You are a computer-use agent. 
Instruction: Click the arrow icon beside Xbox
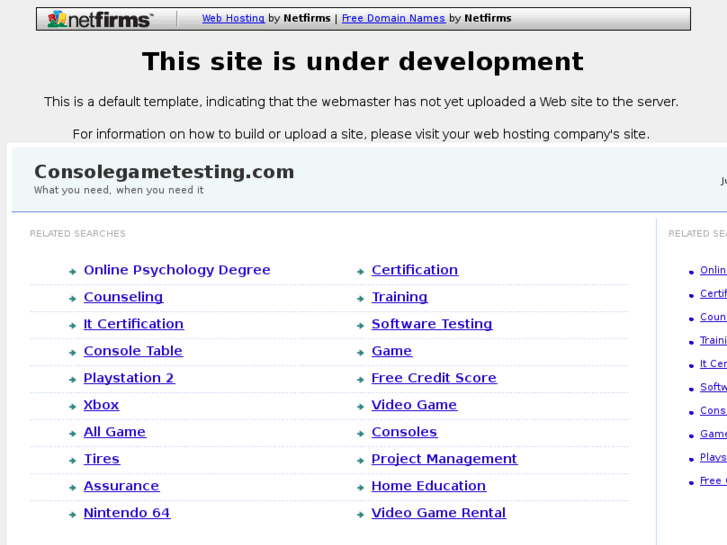pos(72,407)
